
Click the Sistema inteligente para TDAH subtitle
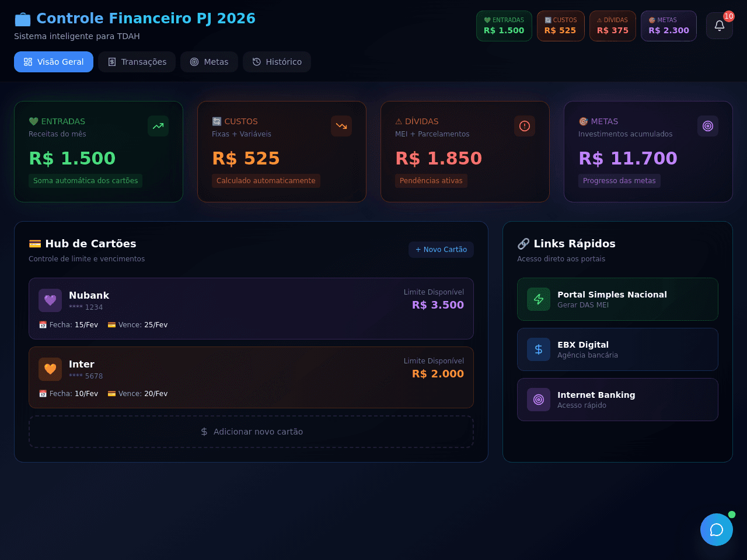point(77,36)
